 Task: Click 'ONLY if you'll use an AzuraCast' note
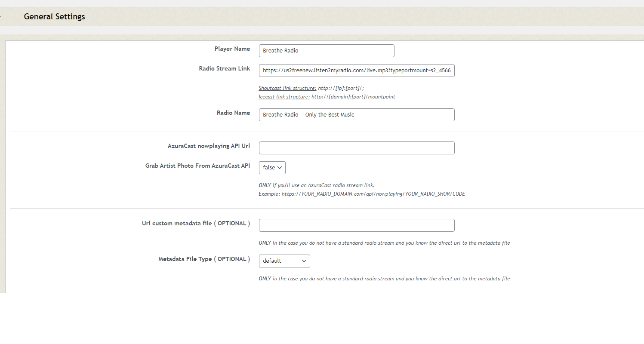click(x=317, y=185)
